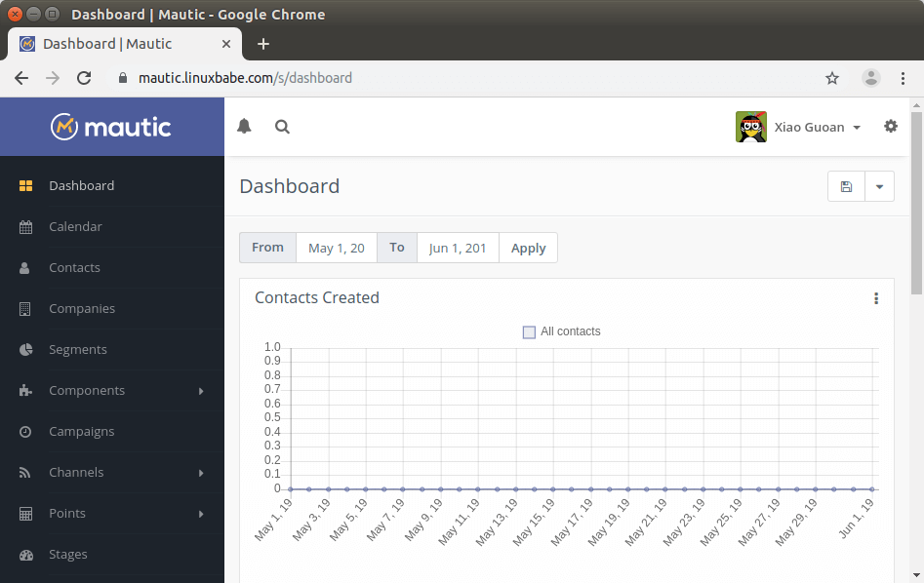Open Segments from the sidebar

(x=78, y=350)
